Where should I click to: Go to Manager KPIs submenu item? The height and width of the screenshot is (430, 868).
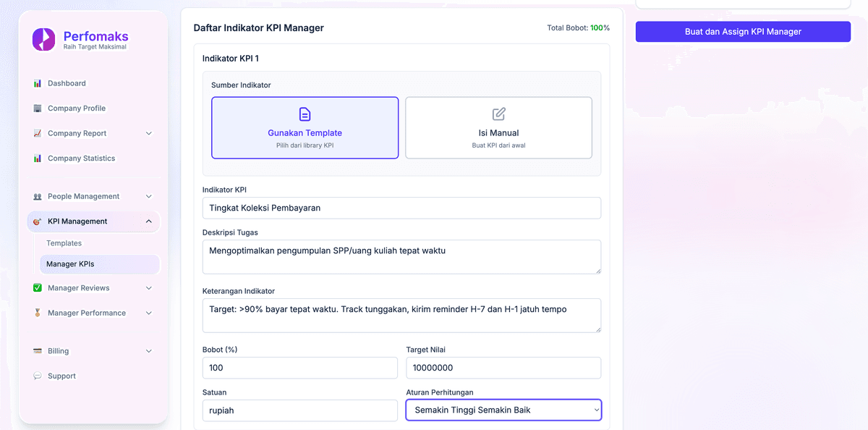pyautogui.click(x=70, y=264)
